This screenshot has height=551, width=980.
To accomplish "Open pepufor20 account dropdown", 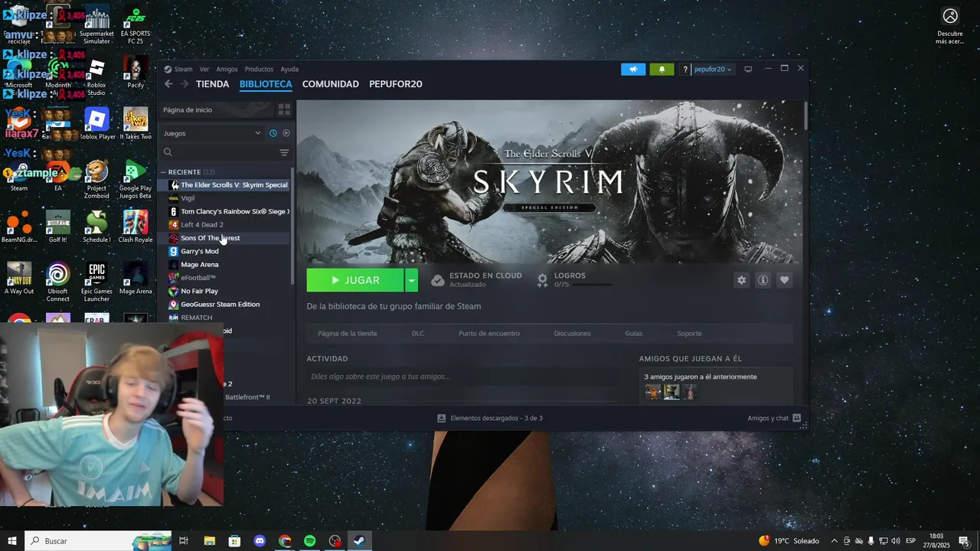I will pos(713,69).
